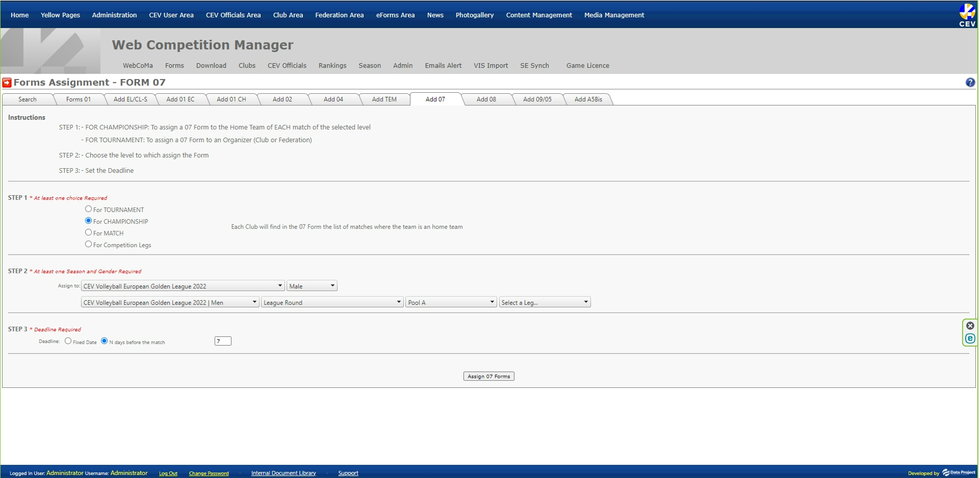Open the Game Licence submenu item
The height and width of the screenshot is (478, 980).
point(588,65)
